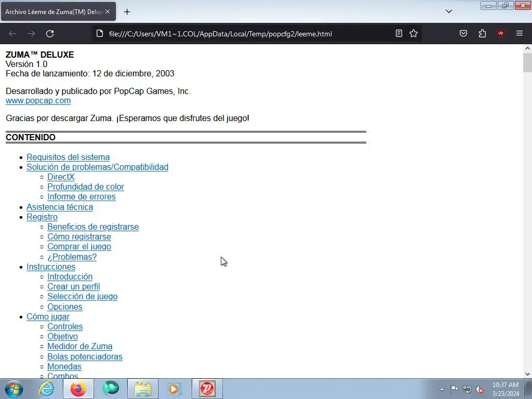The image size is (532, 399).
Task: Open Beneficios de registrarse link
Action: click(93, 227)
